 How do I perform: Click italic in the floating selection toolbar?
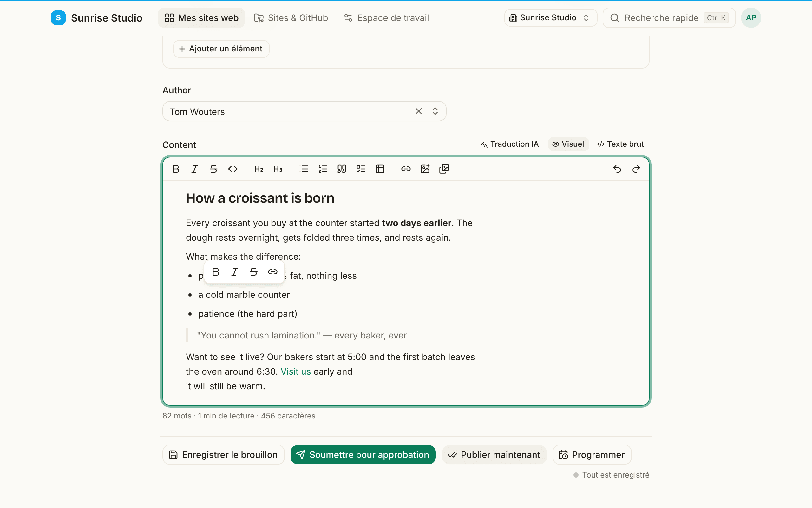point(235,272)
